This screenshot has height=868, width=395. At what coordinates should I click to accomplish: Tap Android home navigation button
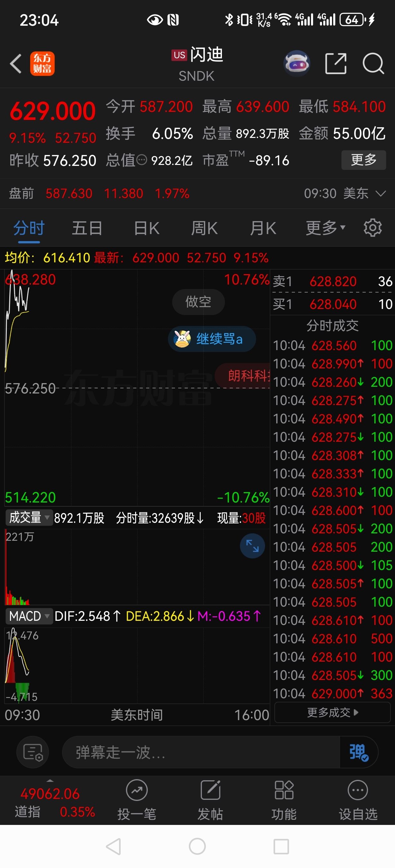coord(197,846)
